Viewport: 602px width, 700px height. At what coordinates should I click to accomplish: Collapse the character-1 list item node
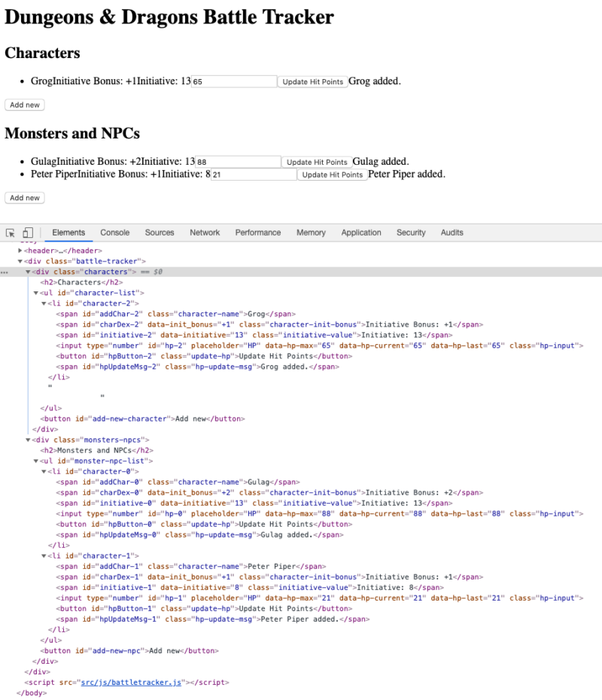44,555
